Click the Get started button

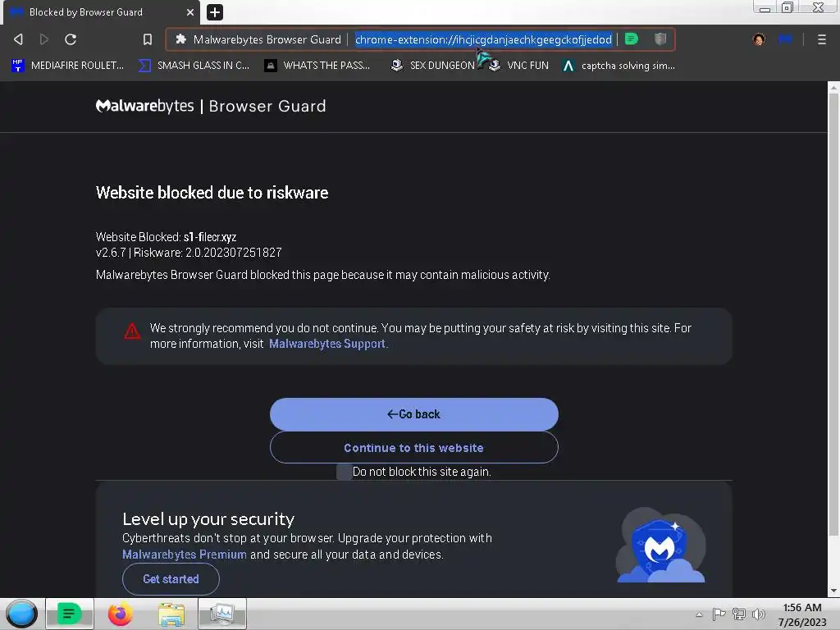[171, 579]
